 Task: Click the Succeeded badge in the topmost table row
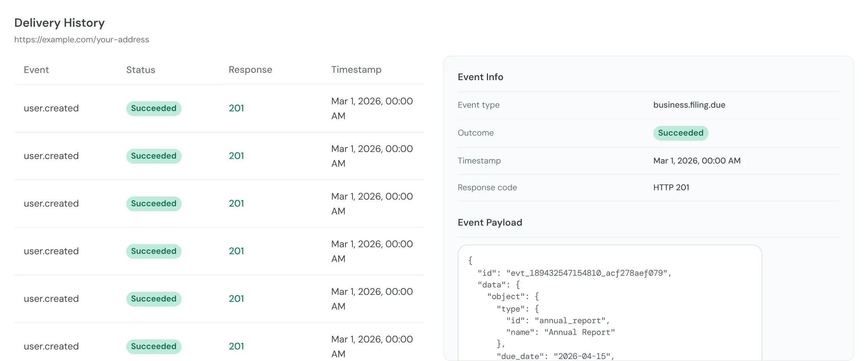point(154,109)
